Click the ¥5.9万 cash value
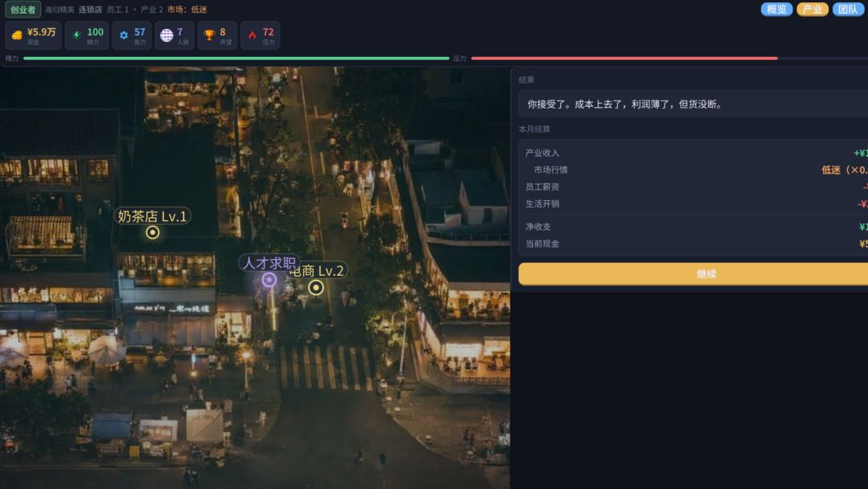This screenshot has height=489, width=868. [x=42, y=32]
